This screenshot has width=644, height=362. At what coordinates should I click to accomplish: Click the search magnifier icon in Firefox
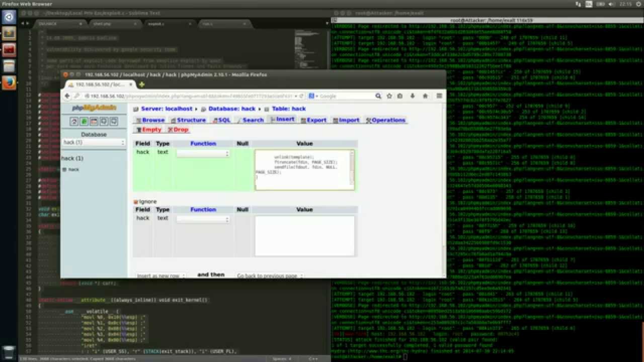(x=377, y=96)
